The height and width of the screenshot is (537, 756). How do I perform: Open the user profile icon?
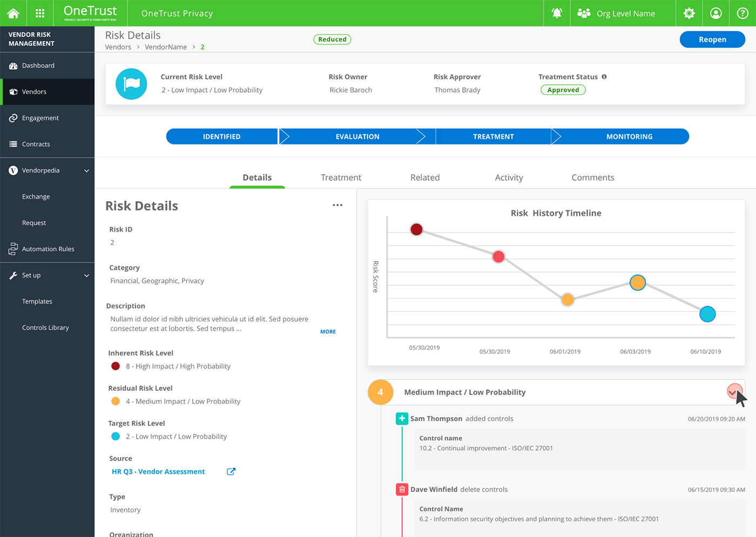click(715, 13)
